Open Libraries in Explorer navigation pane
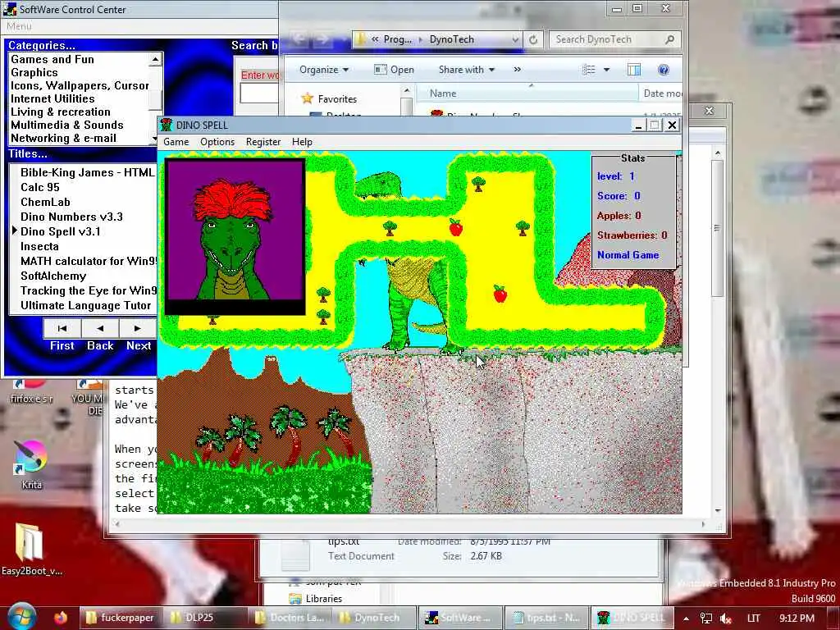840x630 pixels. tap(323, 598)
